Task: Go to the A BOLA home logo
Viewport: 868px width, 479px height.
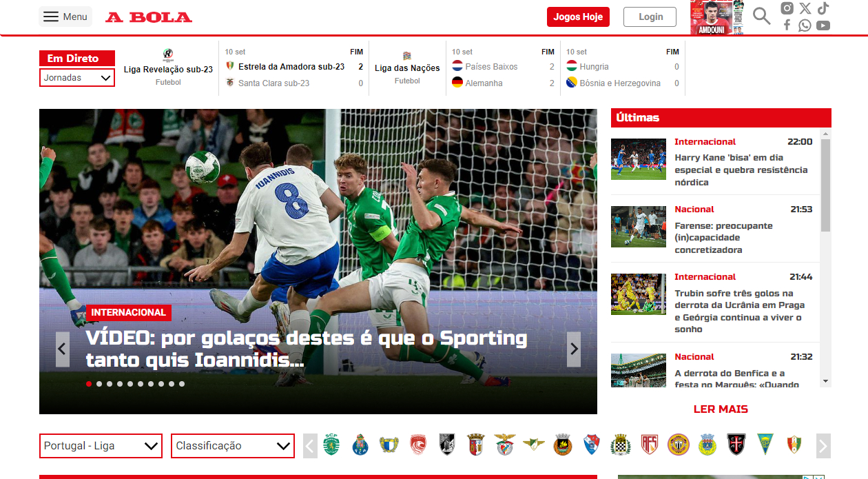Action: coord(149,17)
